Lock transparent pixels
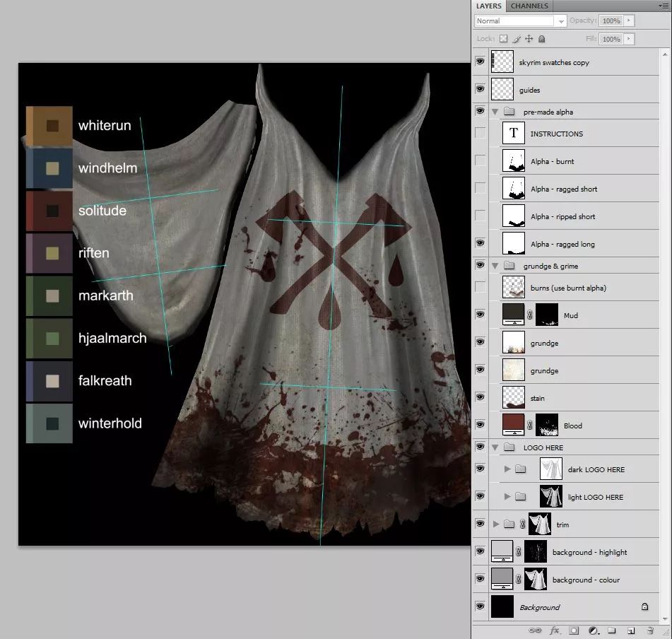 (504, 39)
